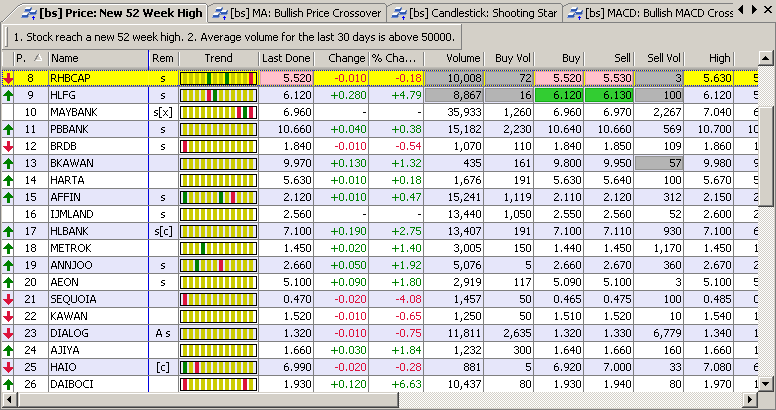Click the green up arrow for DAIBOCI
The image size is (776, 410).
8,384
